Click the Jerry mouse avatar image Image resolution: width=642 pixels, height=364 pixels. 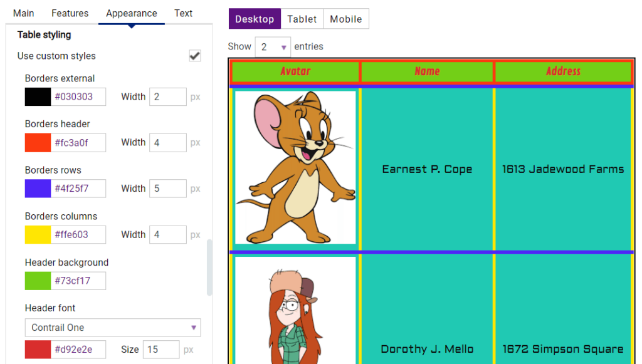[295, 167]
